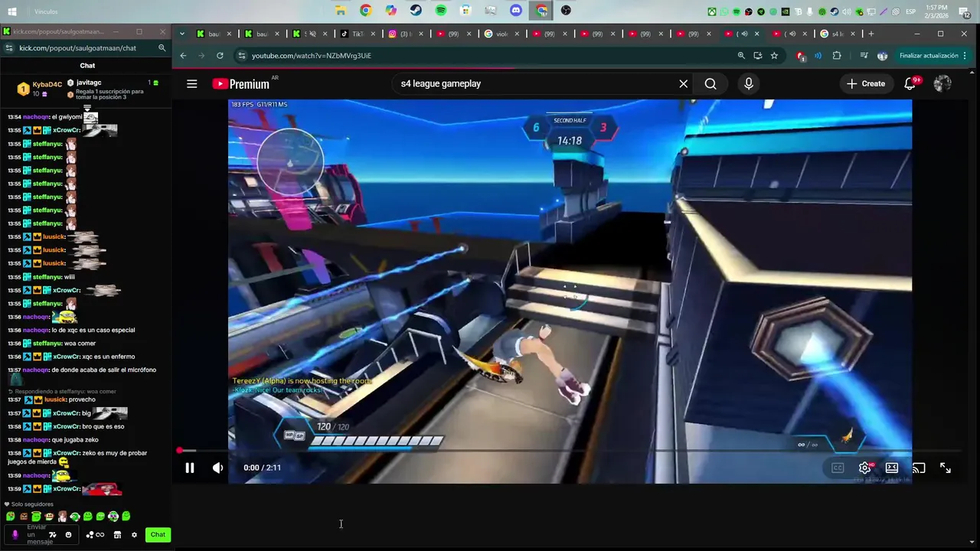Open YouTube notifications bell
This screenshot has width=980, height=551.
coord(910,83)
